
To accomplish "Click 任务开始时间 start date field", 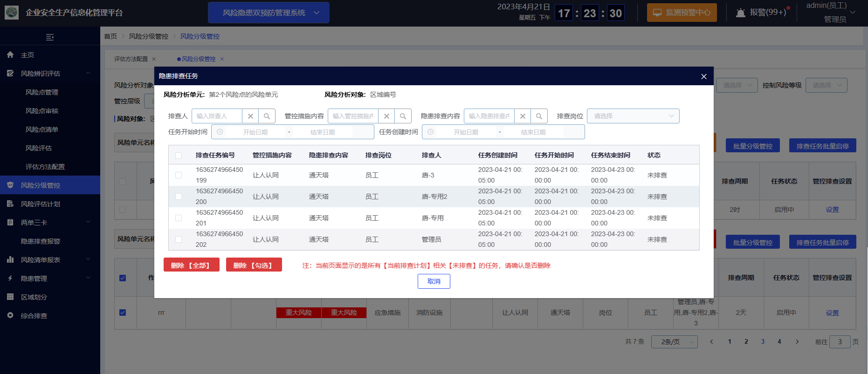I will (x=255, y=132).
